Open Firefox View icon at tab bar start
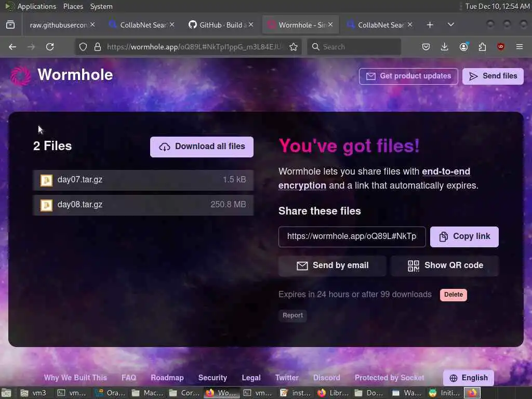This screenshot has width=532, height=399. pos(10,25)
